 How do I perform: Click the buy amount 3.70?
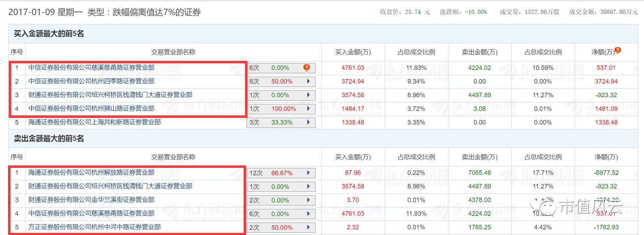click(x=353, y=200)
